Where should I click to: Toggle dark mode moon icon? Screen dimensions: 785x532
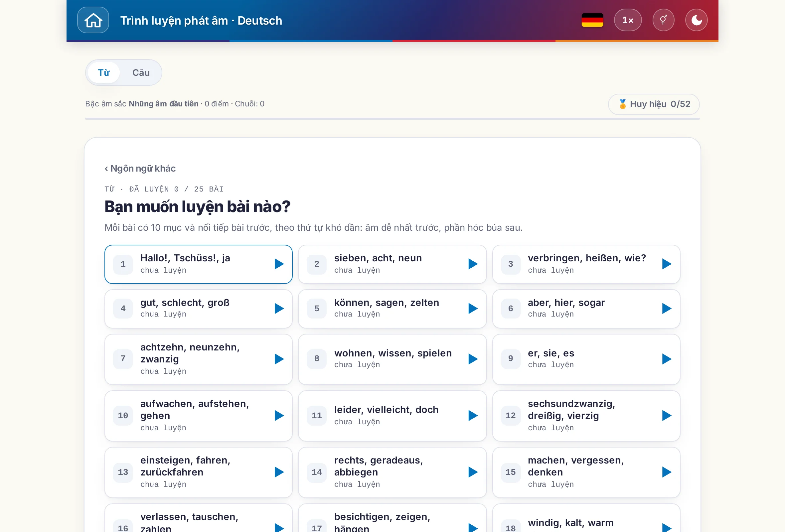tap(696, 20)
